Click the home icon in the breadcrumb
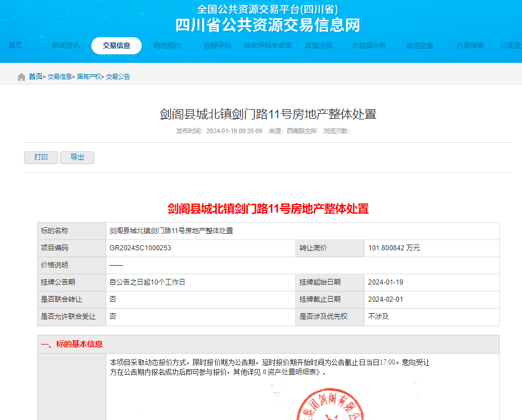The height and width of the screenshot is (420, 522). click(22, 77)
